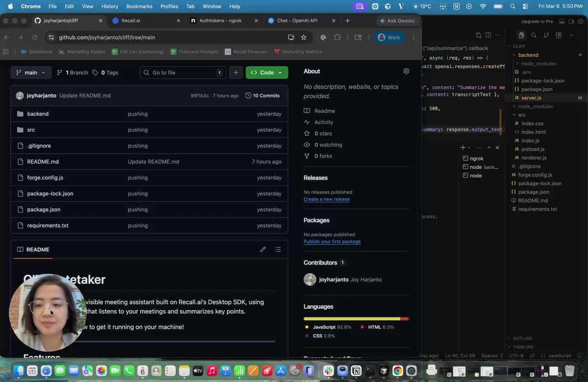Open forge.config.js in the repo file list
588x382 pixels.
click(45, 178)
